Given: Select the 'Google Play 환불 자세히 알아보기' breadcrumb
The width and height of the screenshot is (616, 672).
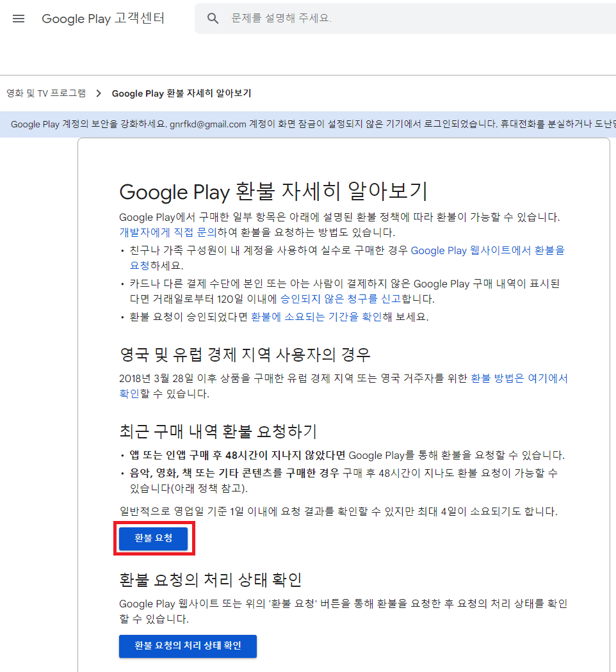Looking at the screenshot, I should click(x=181, y=93).
